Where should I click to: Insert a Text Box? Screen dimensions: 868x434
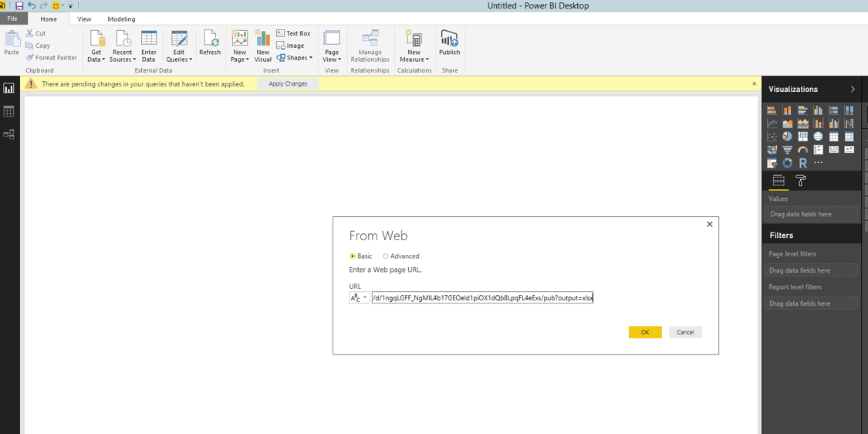tap(293, 33)
